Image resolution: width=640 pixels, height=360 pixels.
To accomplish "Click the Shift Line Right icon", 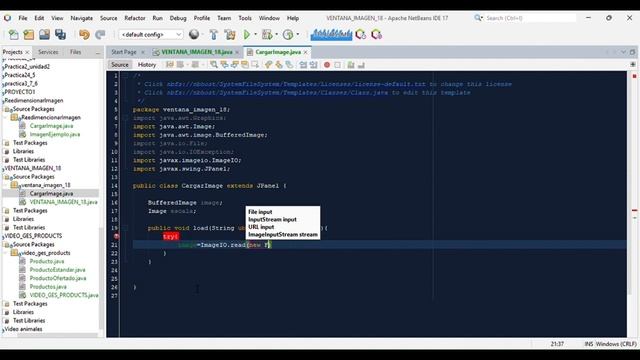I will [313, 64].
